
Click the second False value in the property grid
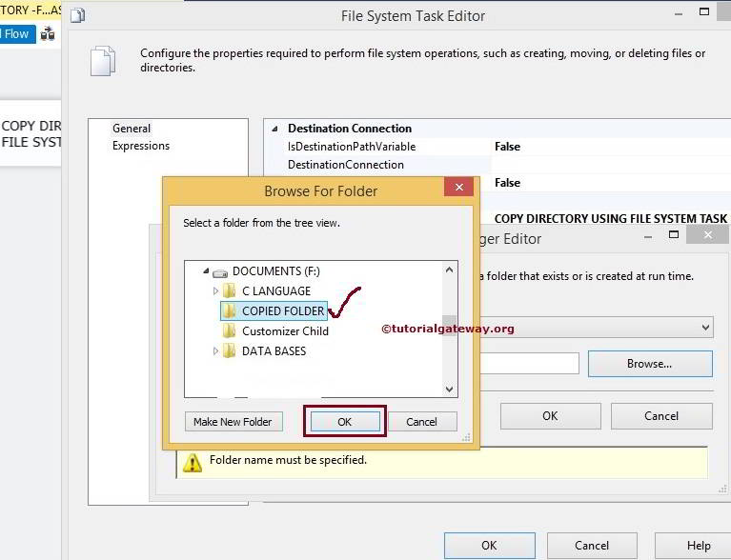pos(507,183)
